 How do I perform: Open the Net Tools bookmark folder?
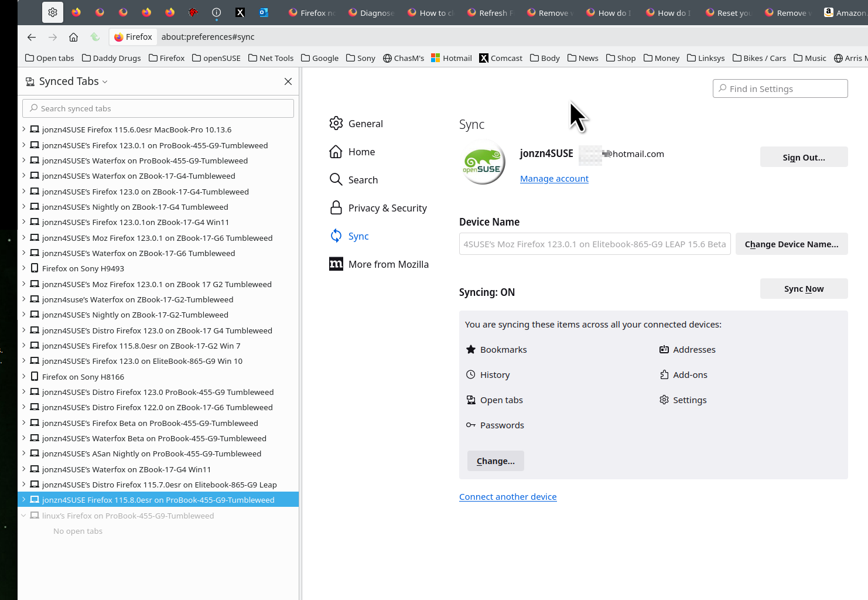click(271, 58)
